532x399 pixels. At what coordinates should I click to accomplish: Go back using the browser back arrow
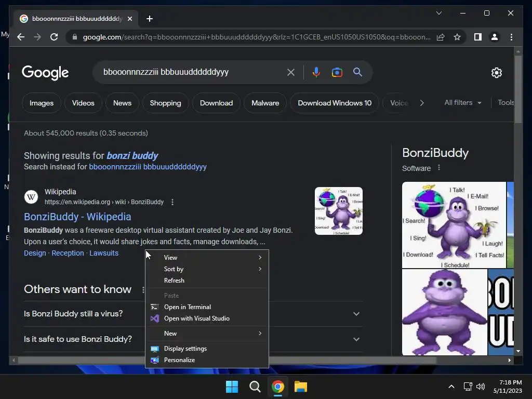tap(21, 37)
